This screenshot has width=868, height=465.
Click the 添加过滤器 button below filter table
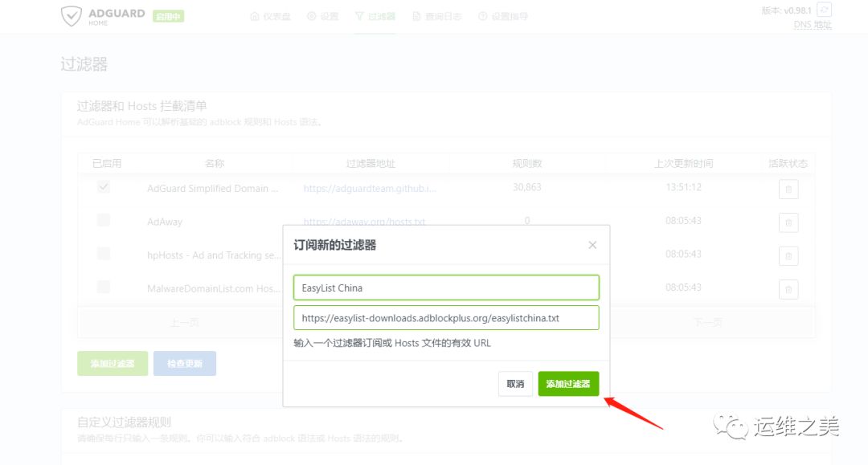pos(113,363)
